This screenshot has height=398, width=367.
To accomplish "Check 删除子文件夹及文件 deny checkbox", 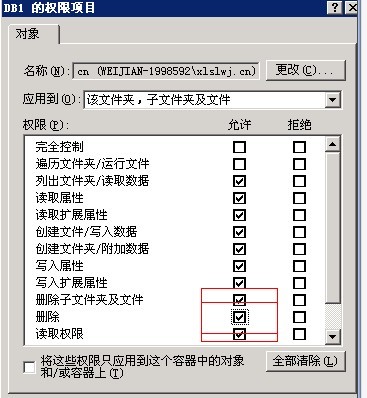I will [x=299, y=300].
